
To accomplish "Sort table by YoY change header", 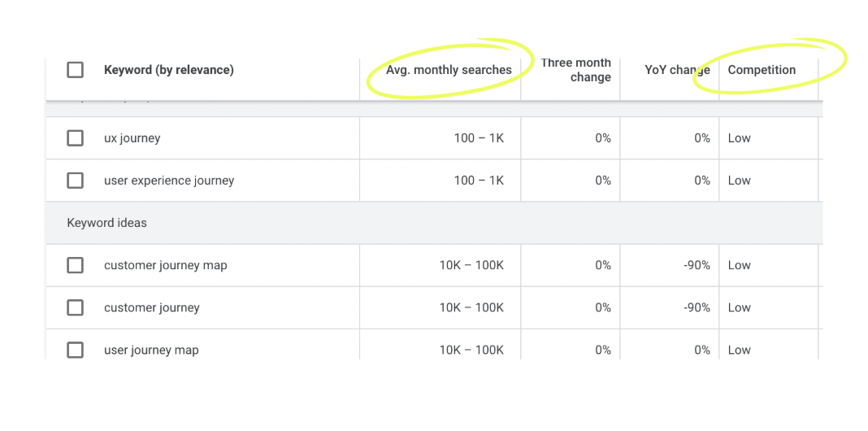I will [677, 70].
